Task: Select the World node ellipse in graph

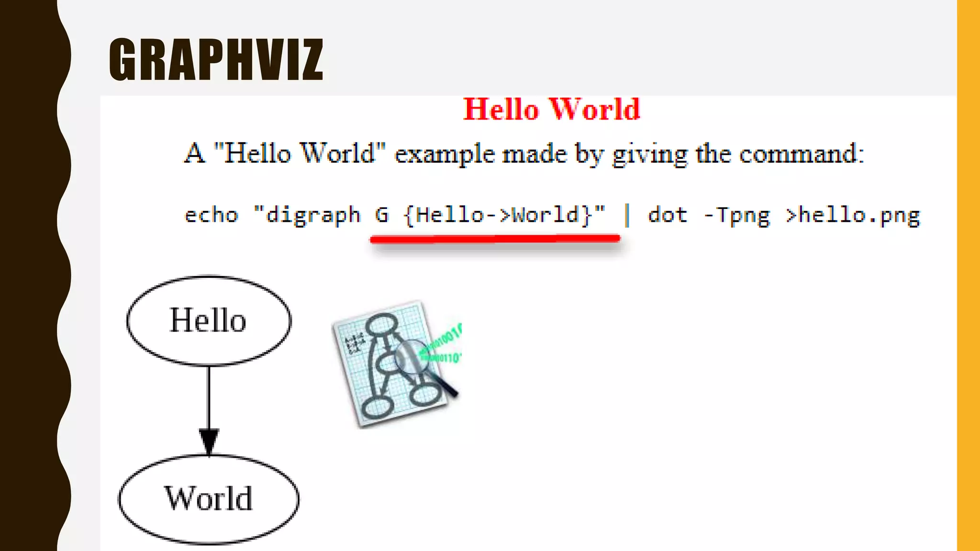Action: 209,499
